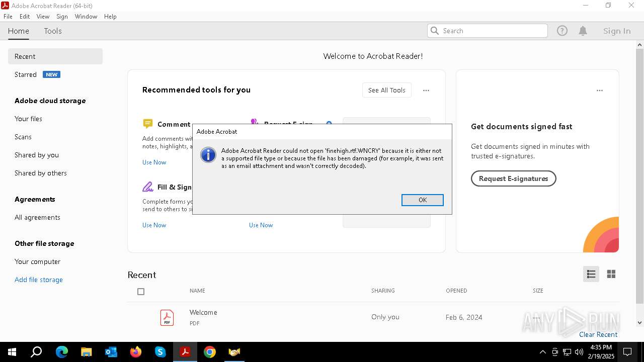The width and height of the screenshot is (644, 362).
Task: Click the vertical scrollbar down arrow
Action: click(x=639, y=323)
